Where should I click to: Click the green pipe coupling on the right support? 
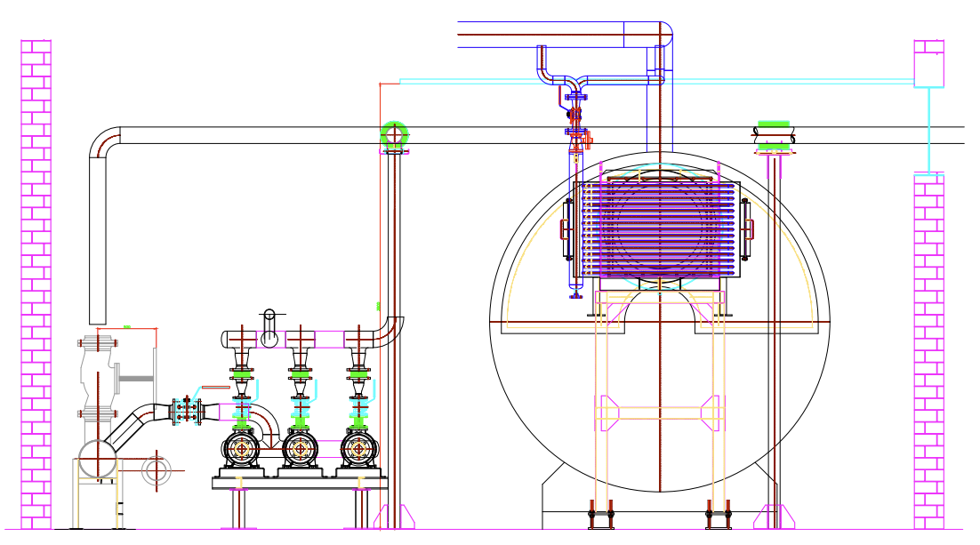[x=774, y=136]
